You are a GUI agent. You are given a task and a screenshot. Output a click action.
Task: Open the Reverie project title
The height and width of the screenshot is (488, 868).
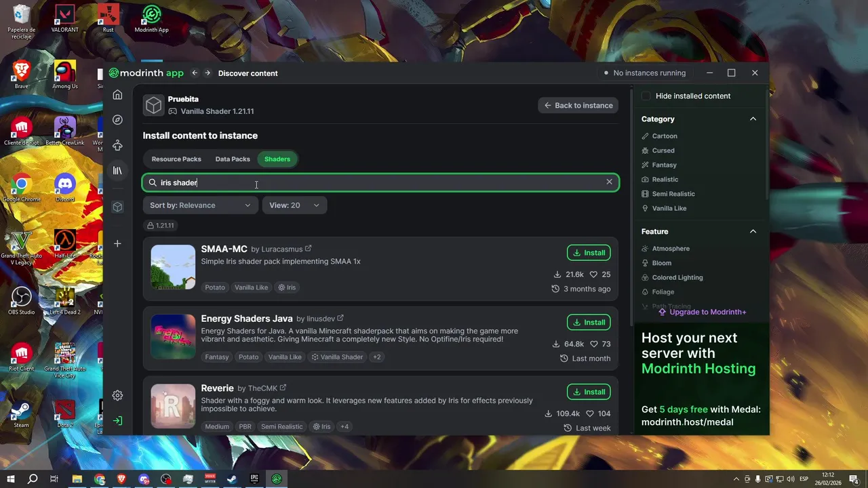[x=217, y=388]
